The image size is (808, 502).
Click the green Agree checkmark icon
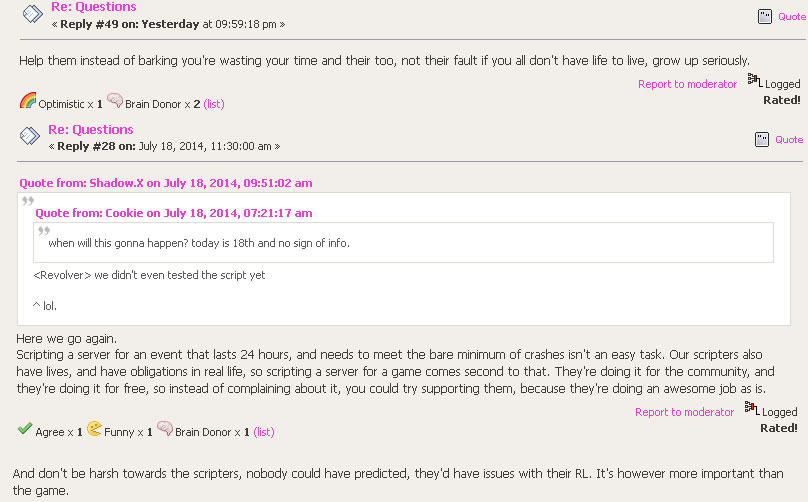coord(25,428)
